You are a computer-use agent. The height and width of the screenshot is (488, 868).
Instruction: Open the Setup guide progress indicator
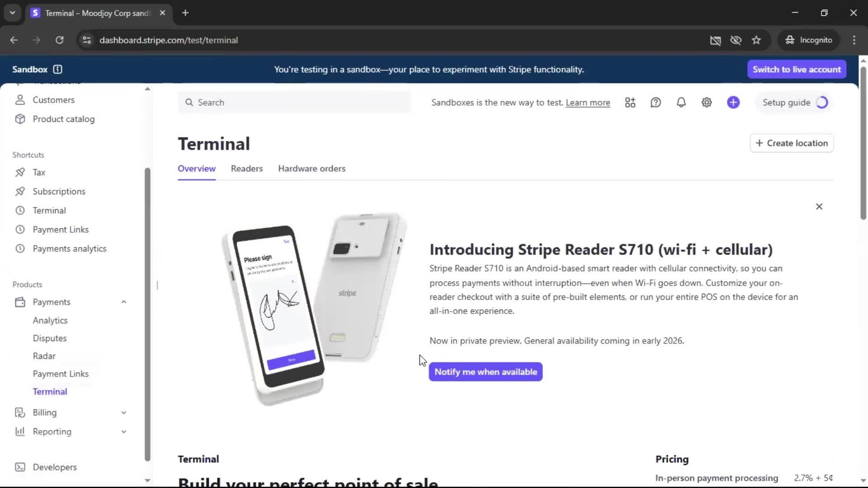coord(794,103)
